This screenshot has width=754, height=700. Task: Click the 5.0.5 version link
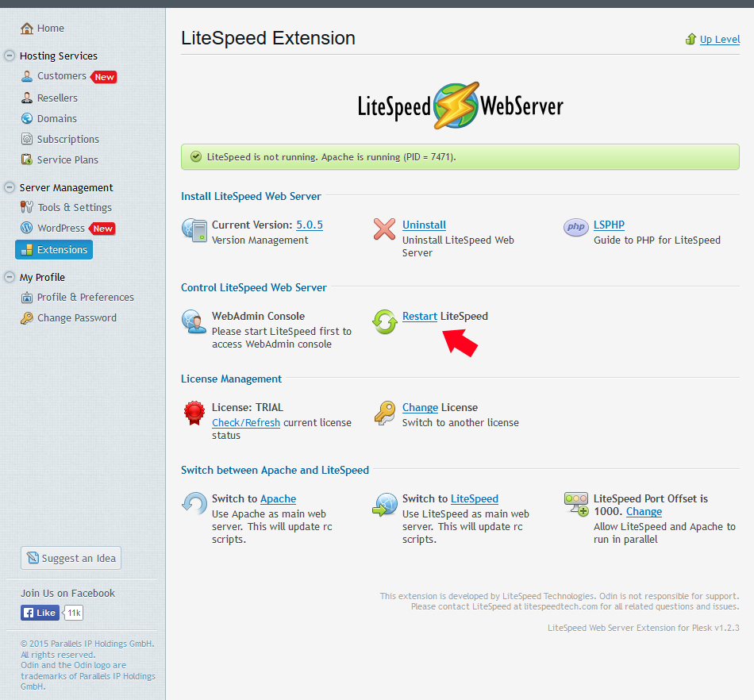(x=310, y=225)
